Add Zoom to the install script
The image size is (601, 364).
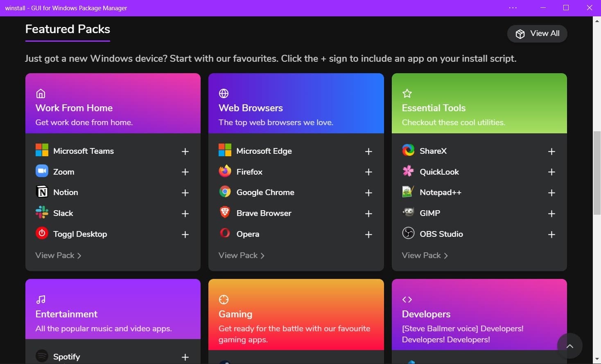[185, 172]
